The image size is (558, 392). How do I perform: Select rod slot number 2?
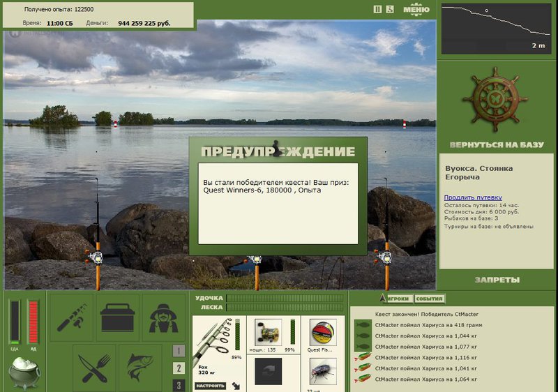(179, 368)
